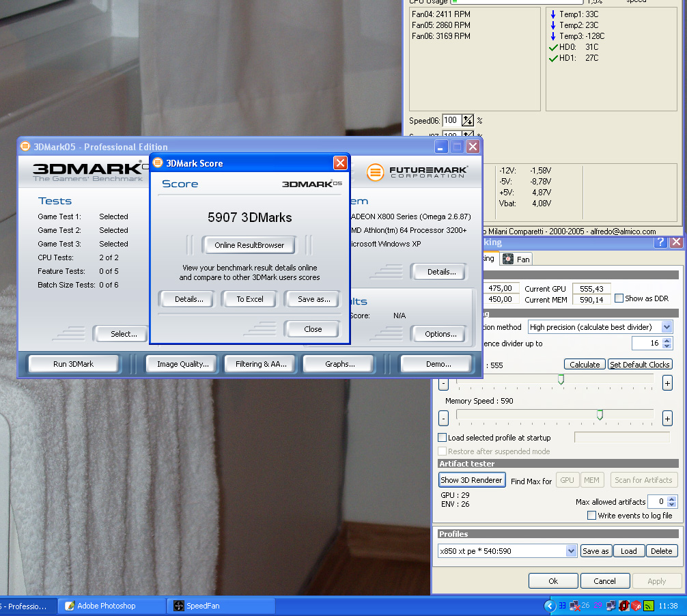This screenshot has width=687, height=616.
Task: Click minus button beside Memory Speed slider
Action: pyautogui.click(x=443, y=419)
